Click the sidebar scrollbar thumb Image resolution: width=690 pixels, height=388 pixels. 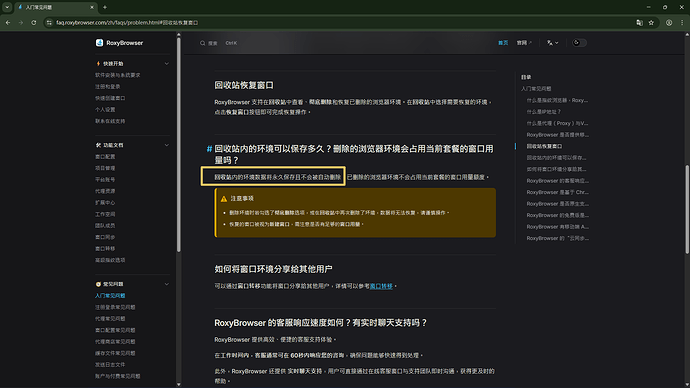click(179, 145)
